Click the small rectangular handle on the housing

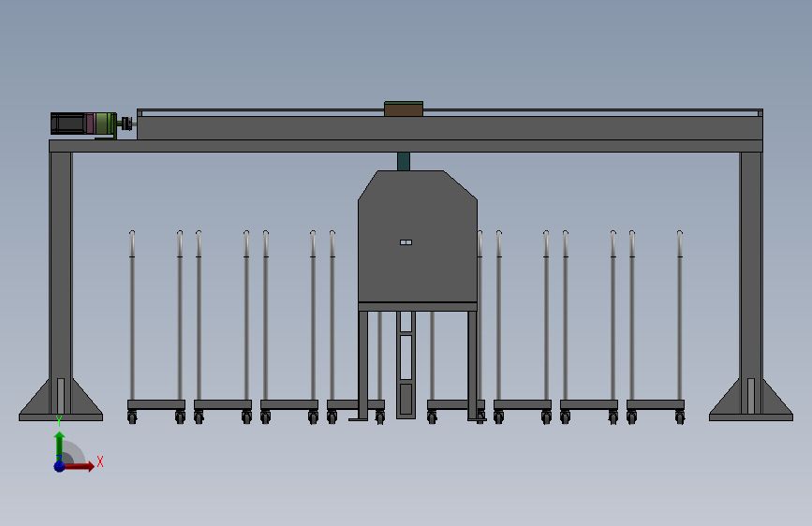(x=406, y=242)
